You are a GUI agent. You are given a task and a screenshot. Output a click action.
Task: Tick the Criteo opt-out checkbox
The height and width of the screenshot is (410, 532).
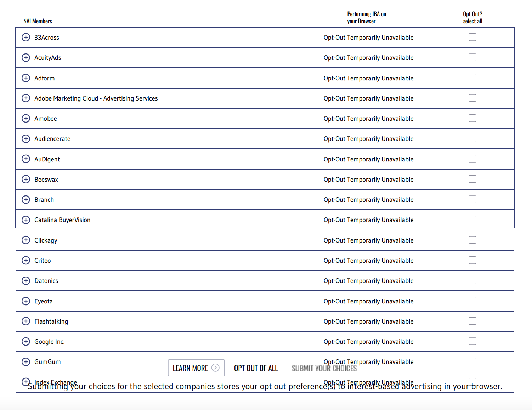[x=472, y=260]
